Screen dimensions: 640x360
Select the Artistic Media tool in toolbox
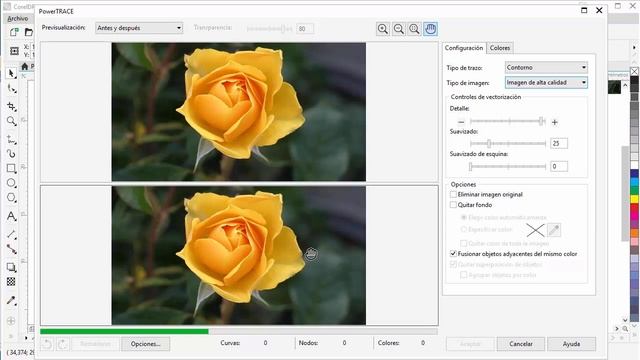[x=11, y=154]
